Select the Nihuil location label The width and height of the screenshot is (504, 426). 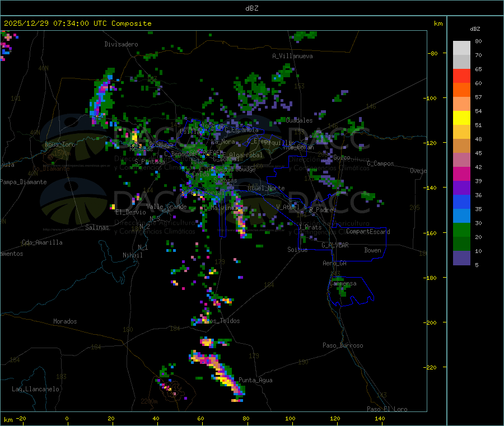pyautogui.click(x=132, y=255)
